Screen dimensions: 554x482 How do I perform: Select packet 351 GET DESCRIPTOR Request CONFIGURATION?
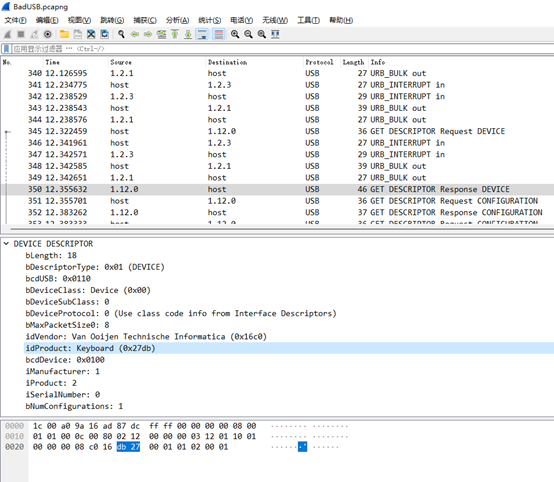(277, 201)
